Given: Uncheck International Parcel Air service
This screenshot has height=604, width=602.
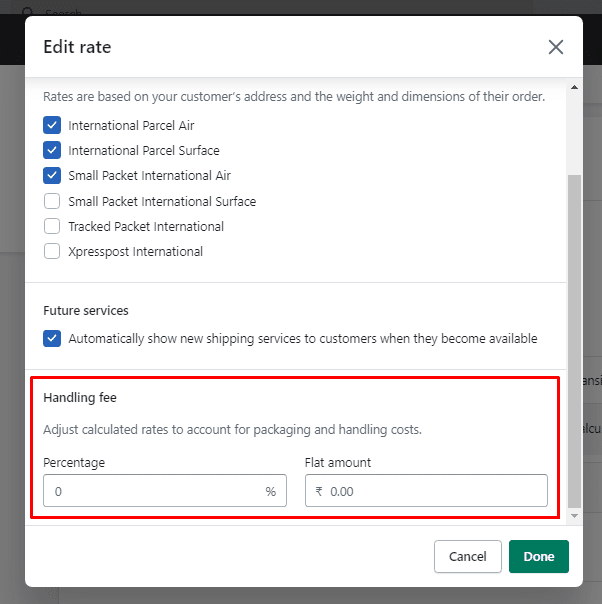Looking at the screenshot, I should pos(52,126).
